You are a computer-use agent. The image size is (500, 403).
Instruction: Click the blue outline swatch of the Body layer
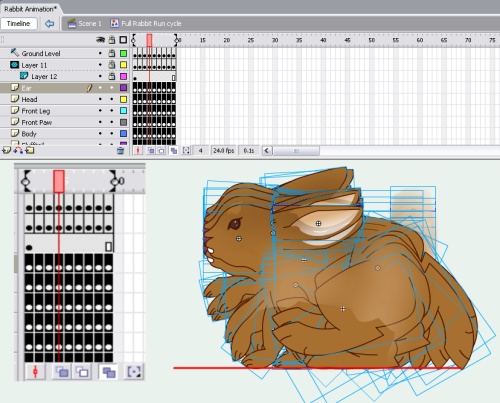[x=123, y=134]
